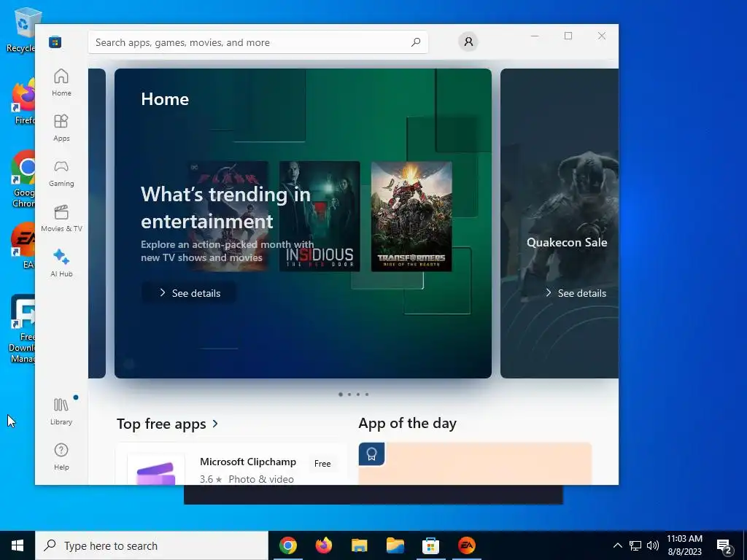Open Google Chrome from taskbar
The height and width of the screenshot is (560, 747).
pos(287,545)
